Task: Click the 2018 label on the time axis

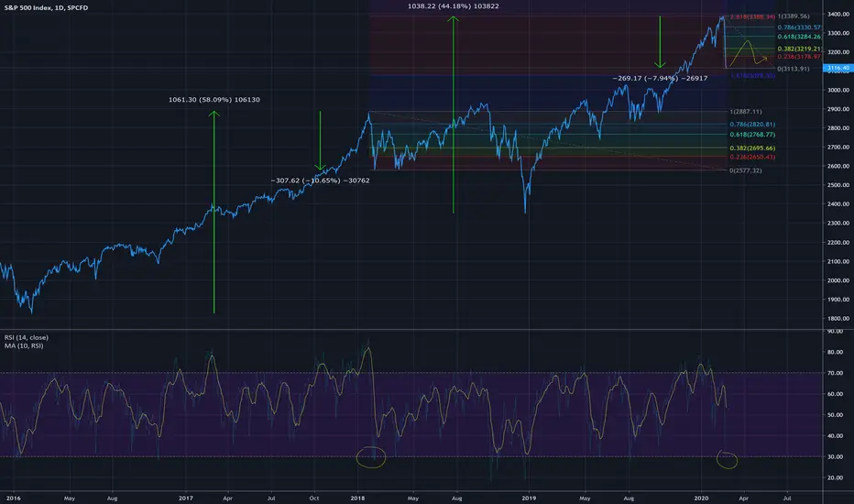Action: 358,499
